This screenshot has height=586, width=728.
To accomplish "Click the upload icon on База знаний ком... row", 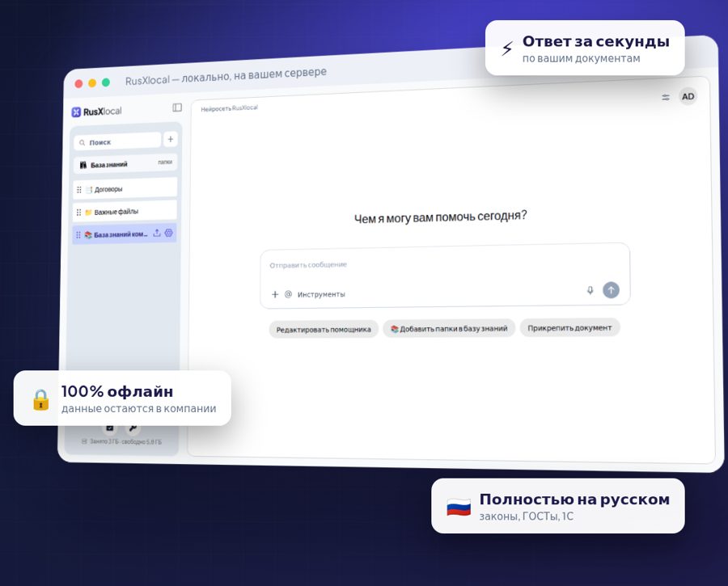I will pos(157,233).
